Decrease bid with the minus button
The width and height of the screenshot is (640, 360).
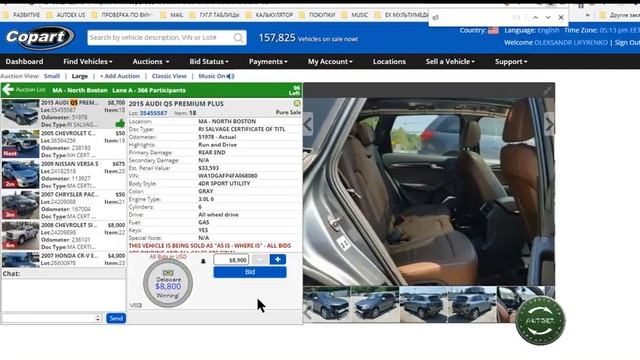point(260,260)
